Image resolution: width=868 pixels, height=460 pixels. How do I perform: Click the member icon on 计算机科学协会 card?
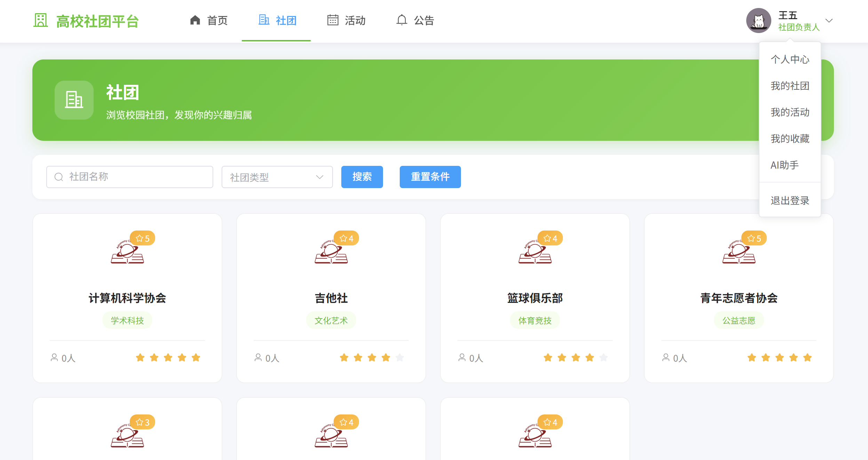(54, 357)
